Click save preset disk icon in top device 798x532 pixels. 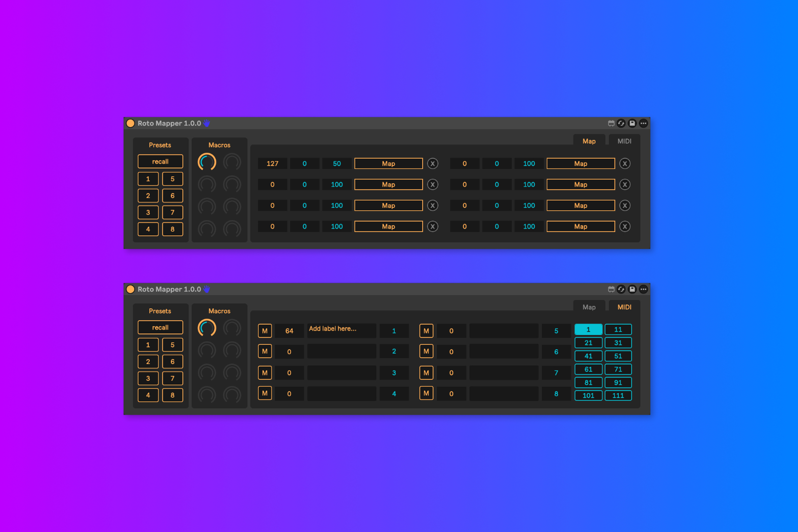(632, 123)
